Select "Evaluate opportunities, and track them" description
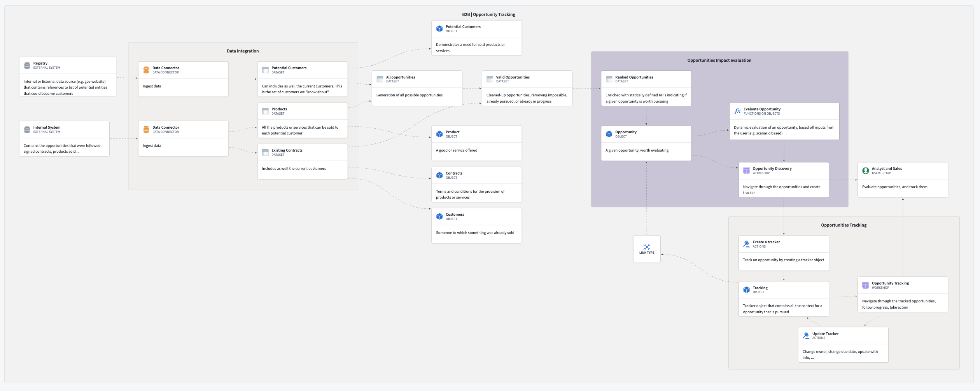Screen dimensions: 980x391 (x=895, y=187)
